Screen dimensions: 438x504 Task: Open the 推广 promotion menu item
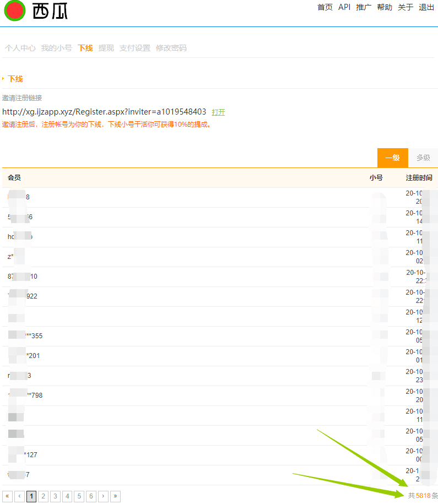(x=364, y=7)
